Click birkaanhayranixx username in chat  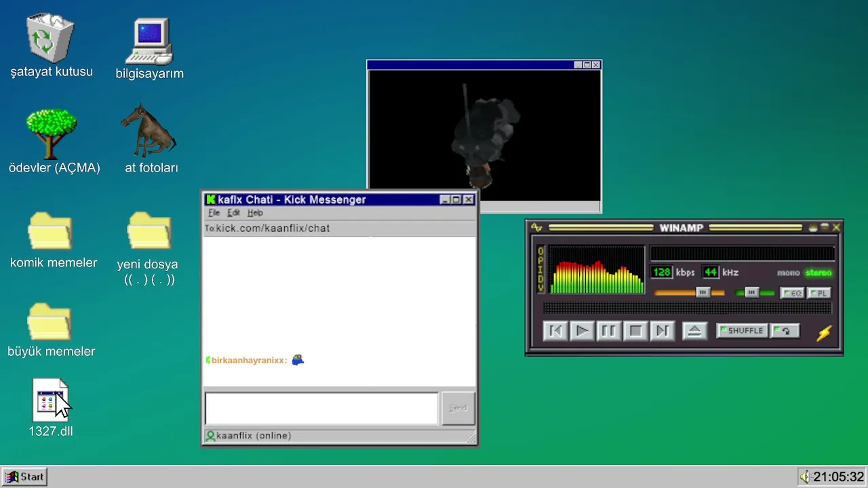pyautogui.click(x=248, y=361)
